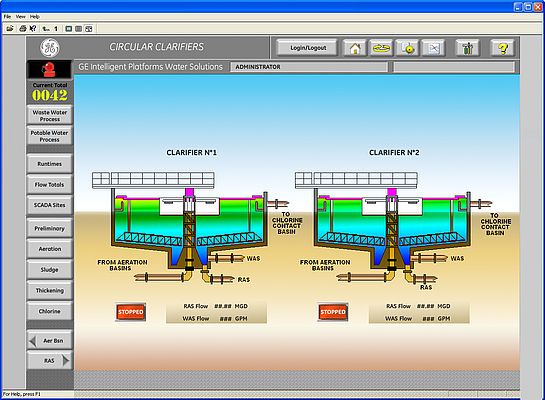The height and width of the screenshot is (400, 545).
Task: Click the Login/Logout button
Action: pos(308,48)
